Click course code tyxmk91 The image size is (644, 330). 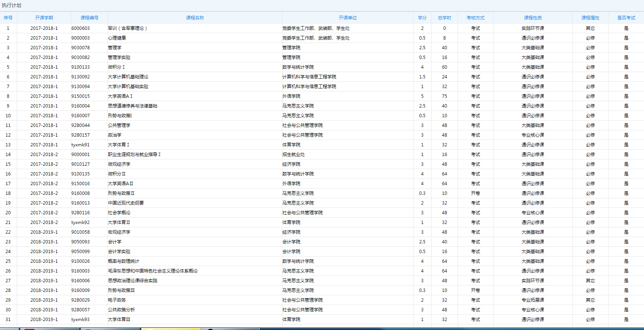81,145
